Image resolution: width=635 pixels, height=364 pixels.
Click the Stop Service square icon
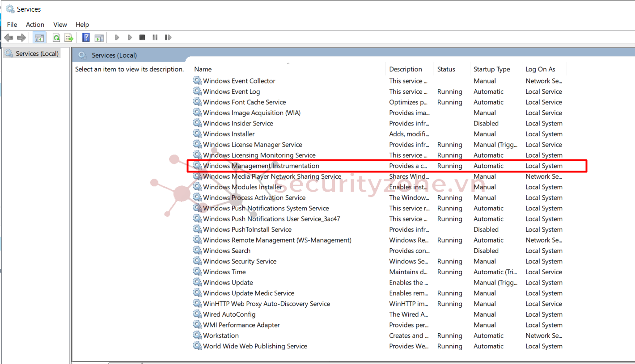pos(142,38)
